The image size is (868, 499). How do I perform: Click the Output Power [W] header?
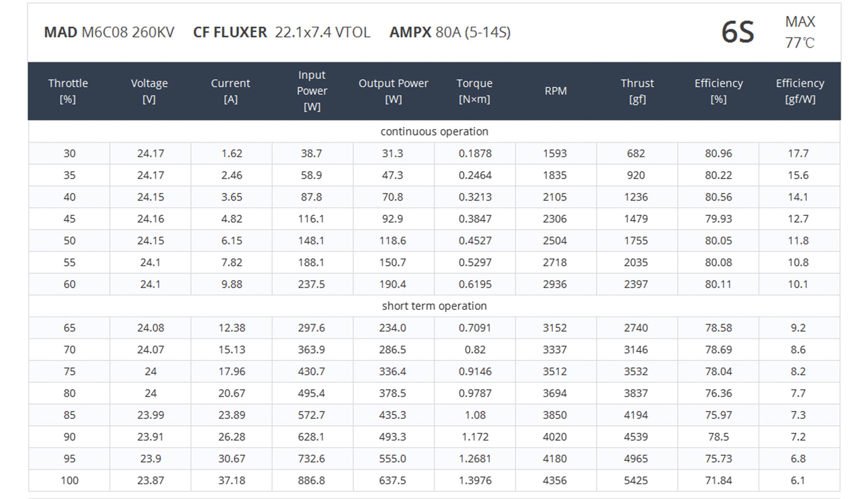(393, 91)
